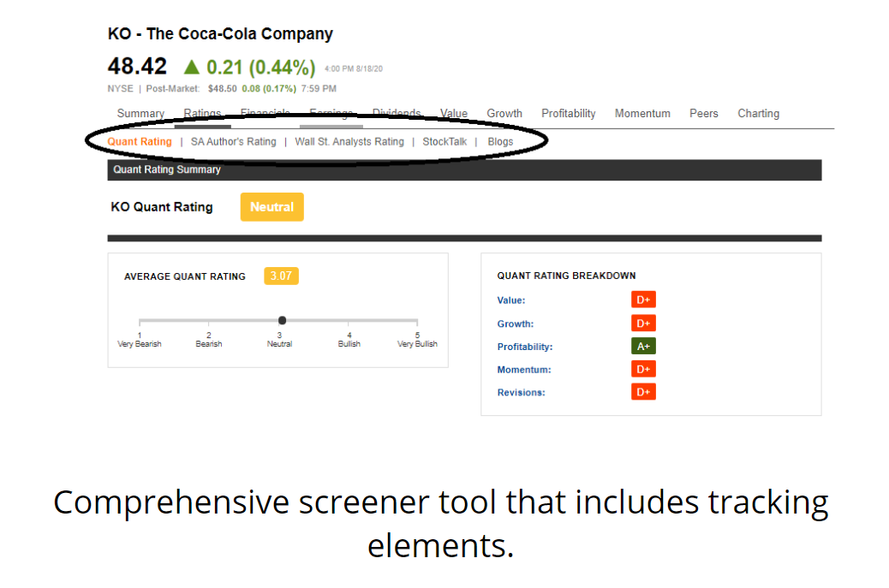Image resolution: width=889 pixels, height=588 pixels.
Task: Click the 7:59 PM post-market time
Action: 319,89
